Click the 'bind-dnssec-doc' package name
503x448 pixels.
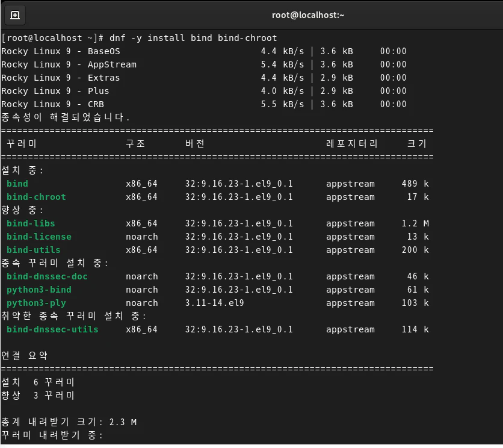(47, 276)
